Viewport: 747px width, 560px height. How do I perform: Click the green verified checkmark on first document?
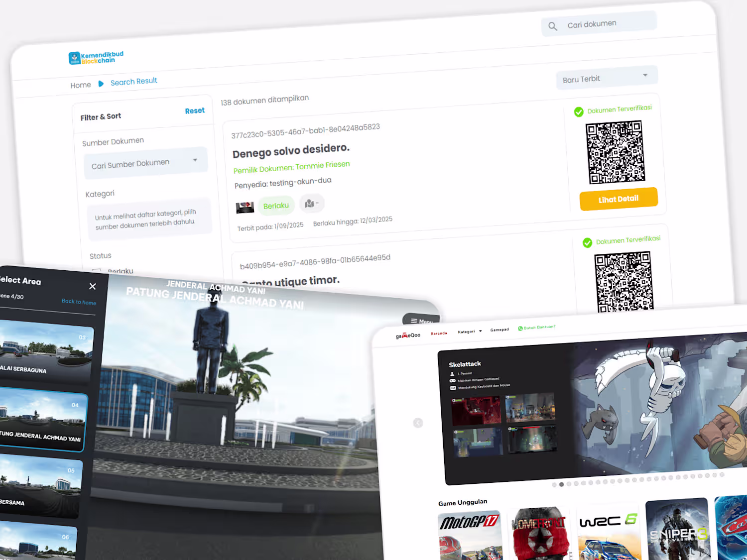579,112
